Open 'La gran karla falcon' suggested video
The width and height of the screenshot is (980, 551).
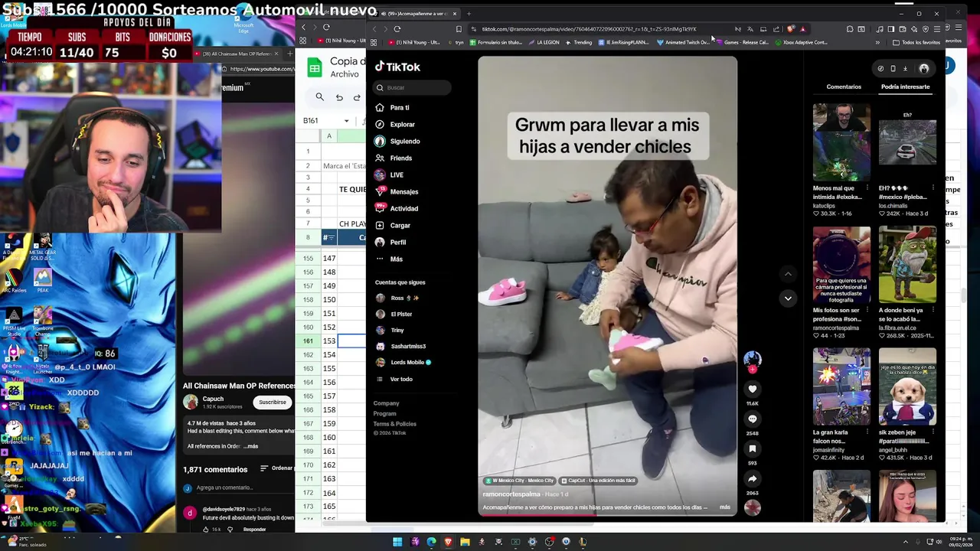tap(841, 386)
